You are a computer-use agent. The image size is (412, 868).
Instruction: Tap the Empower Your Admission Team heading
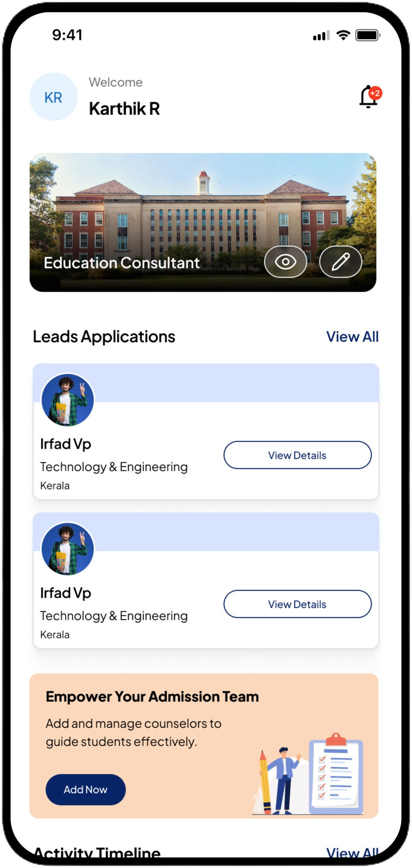point(152,696)
